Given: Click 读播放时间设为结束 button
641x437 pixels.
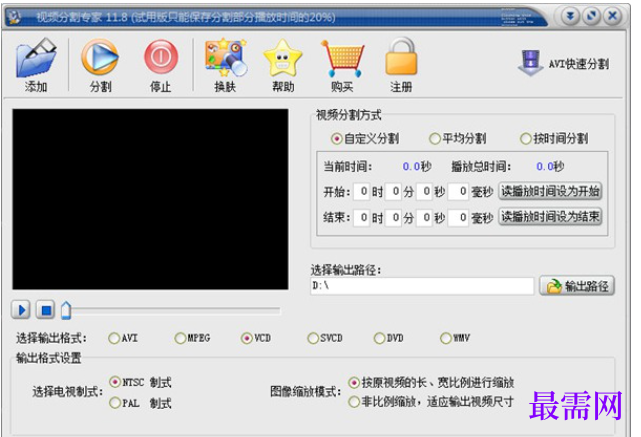Looking at the screenshot, I should [x=550, y=216].
